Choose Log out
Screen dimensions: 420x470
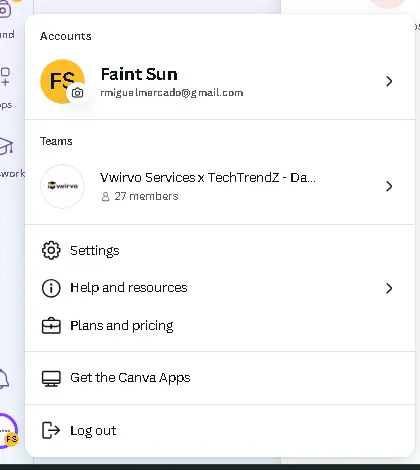click(220, 431)
